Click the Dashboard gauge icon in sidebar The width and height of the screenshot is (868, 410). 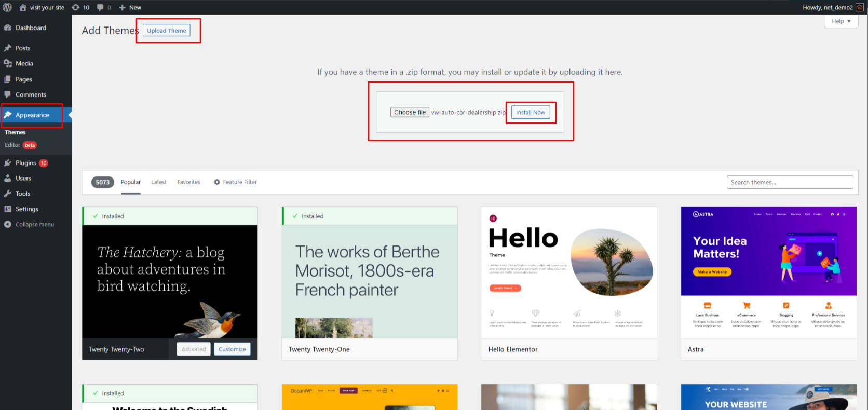[x=8, y=28]
